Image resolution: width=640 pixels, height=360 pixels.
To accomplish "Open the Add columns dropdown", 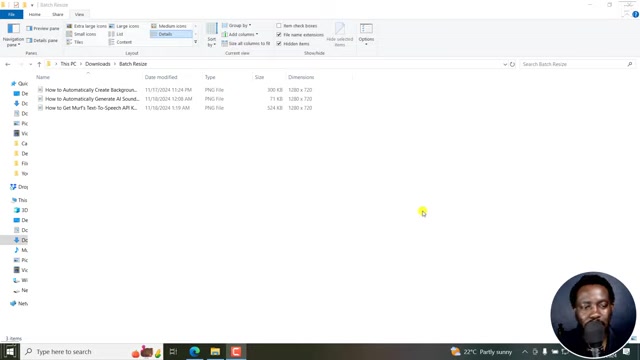I will (x=240, y=34).
